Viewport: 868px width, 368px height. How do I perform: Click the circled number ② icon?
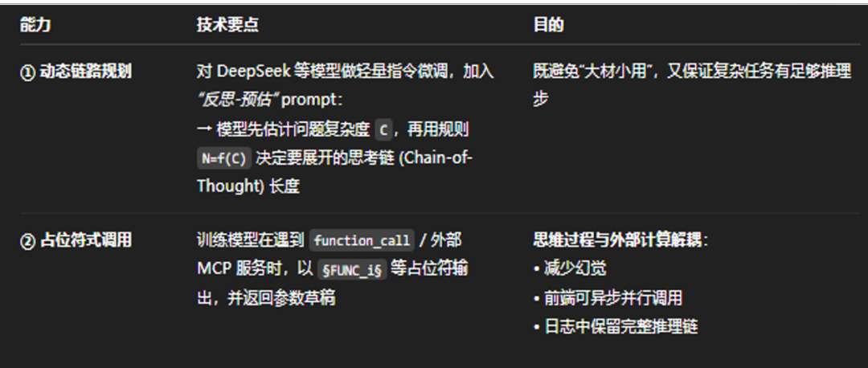click(x=27, y=241)
